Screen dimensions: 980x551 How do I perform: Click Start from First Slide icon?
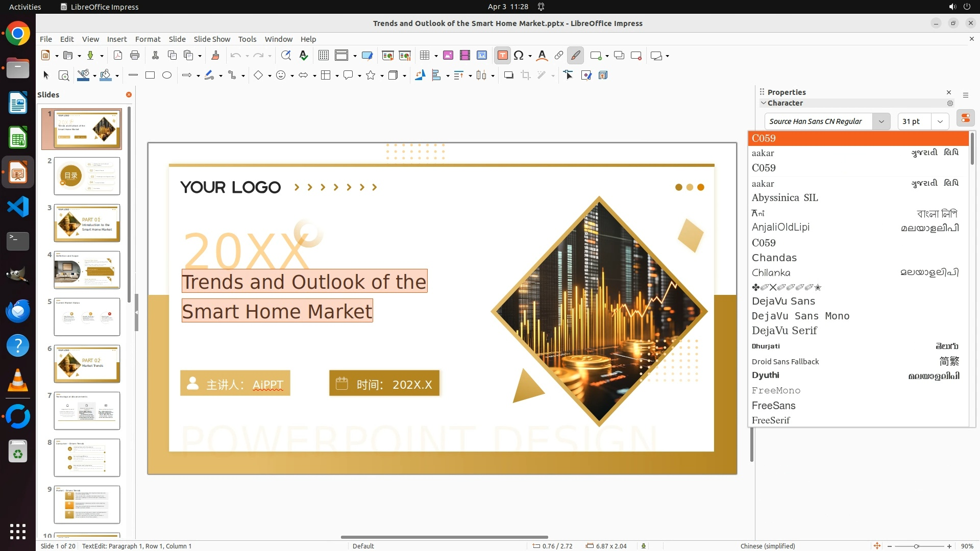pyautogui.click(x=388, y=56)
